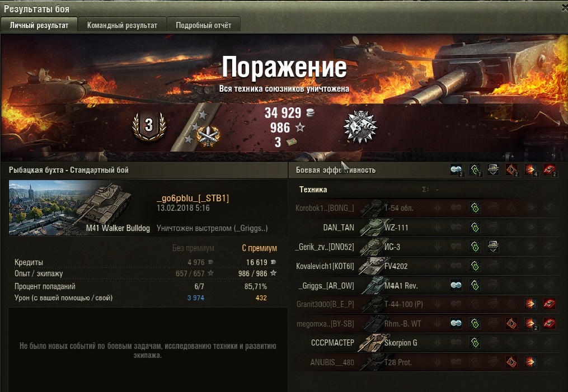Click the Техника column header
The height and width of the screenshot is (392, 568).
tap(313, 190)
